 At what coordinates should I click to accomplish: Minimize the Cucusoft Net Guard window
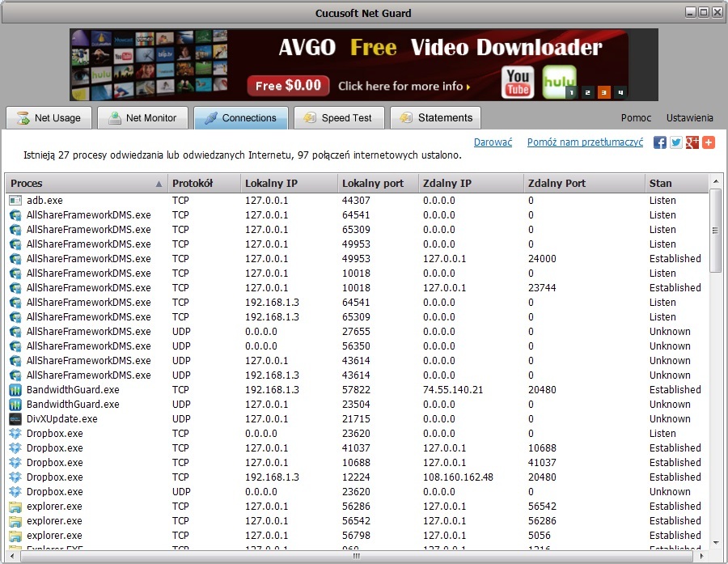pyautogui.click(x=691, y=13)
